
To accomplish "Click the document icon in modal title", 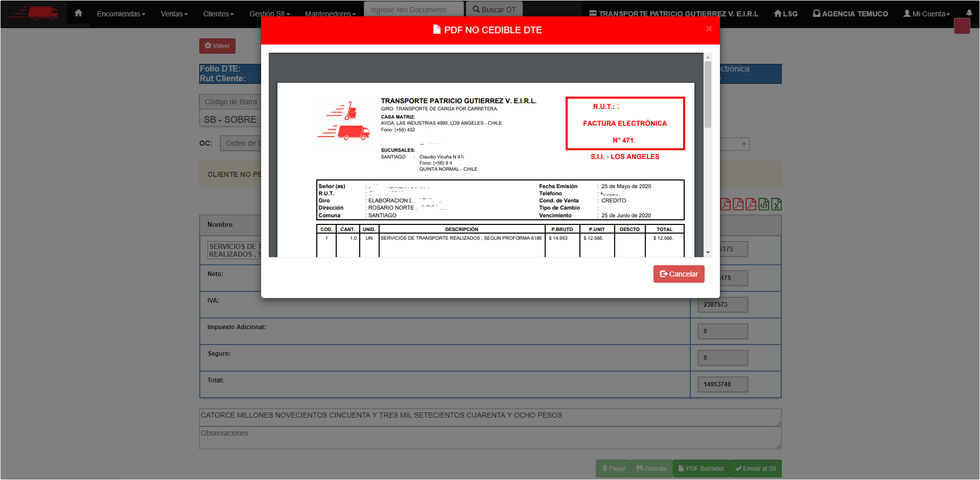I will pyautogui.click(x=437, y=30).
